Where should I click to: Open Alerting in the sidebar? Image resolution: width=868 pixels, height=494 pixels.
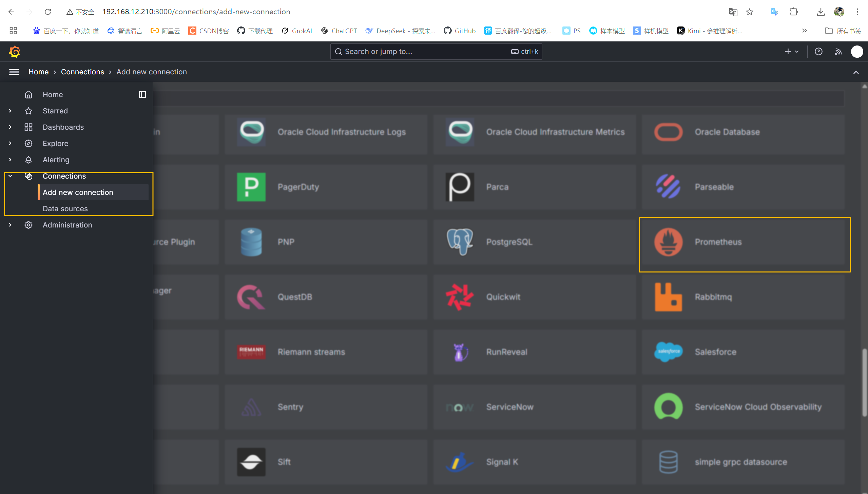point(56,160)
